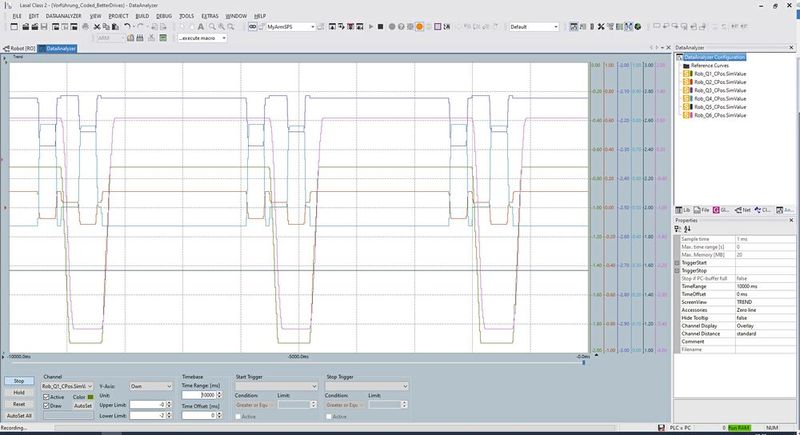This screenshot has height=435, width=800.
Task: Toggle the channel Active checkbox
Action: (46, 396)
